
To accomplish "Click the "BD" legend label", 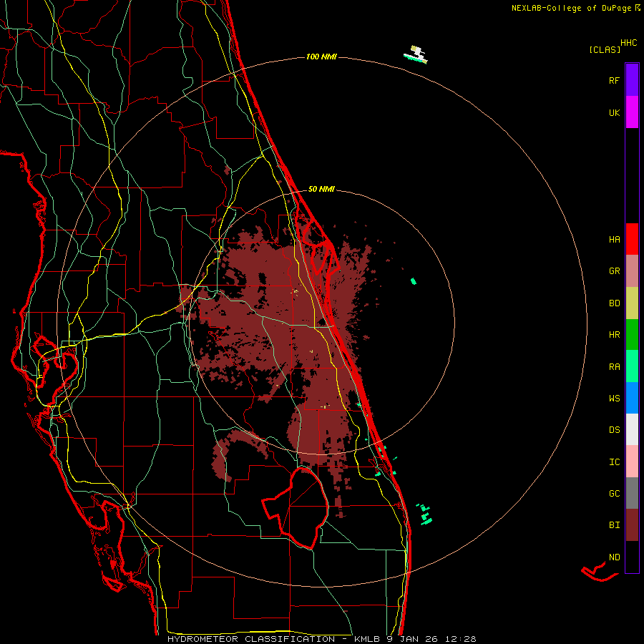I will coord(614,303).
